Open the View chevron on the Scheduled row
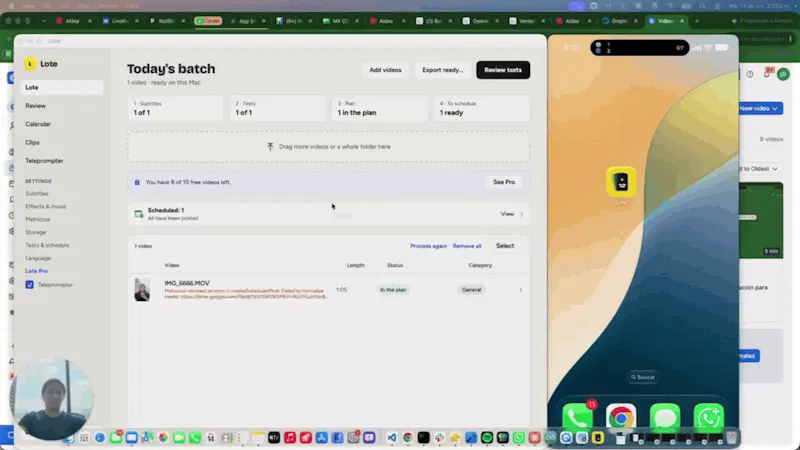This screenshot has width=800, height=450. coord(521,214)
